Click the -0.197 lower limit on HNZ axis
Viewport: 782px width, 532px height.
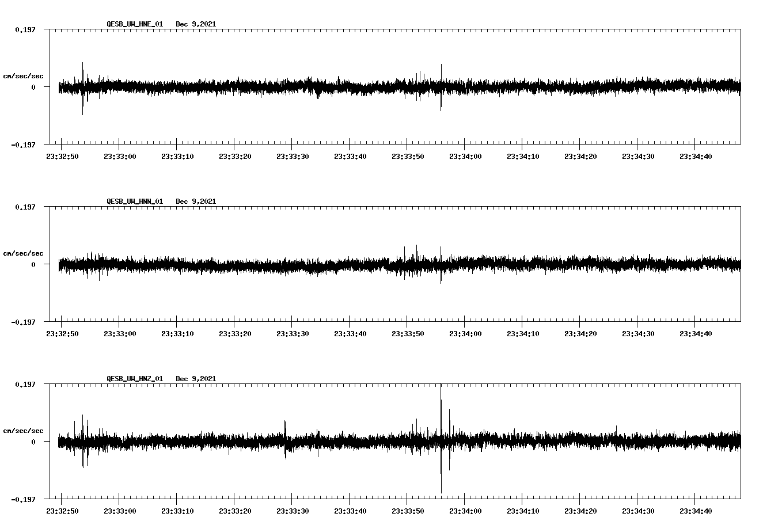point(23,500)
